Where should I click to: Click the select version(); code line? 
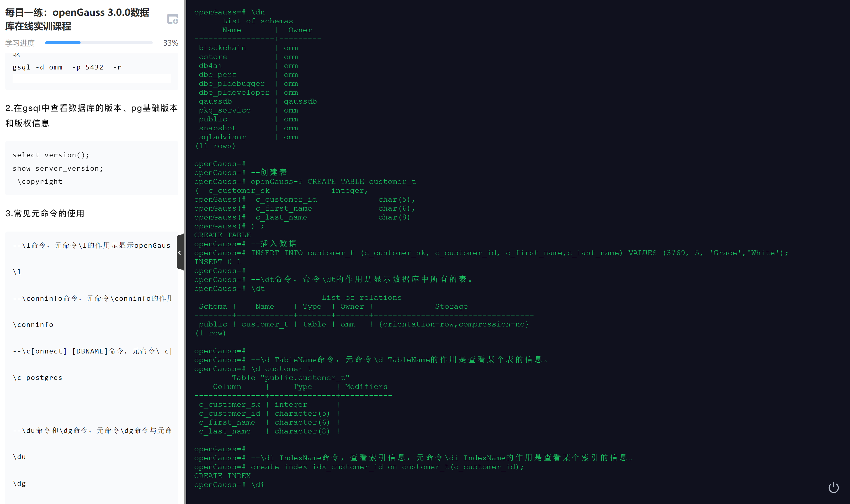click(51, 155)
